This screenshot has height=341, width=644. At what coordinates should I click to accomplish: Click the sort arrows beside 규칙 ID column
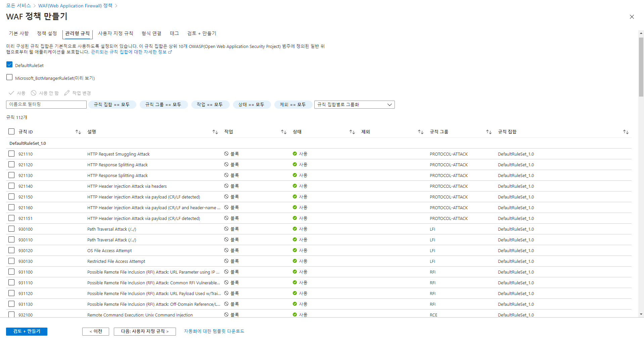click(x=78, y=132)
